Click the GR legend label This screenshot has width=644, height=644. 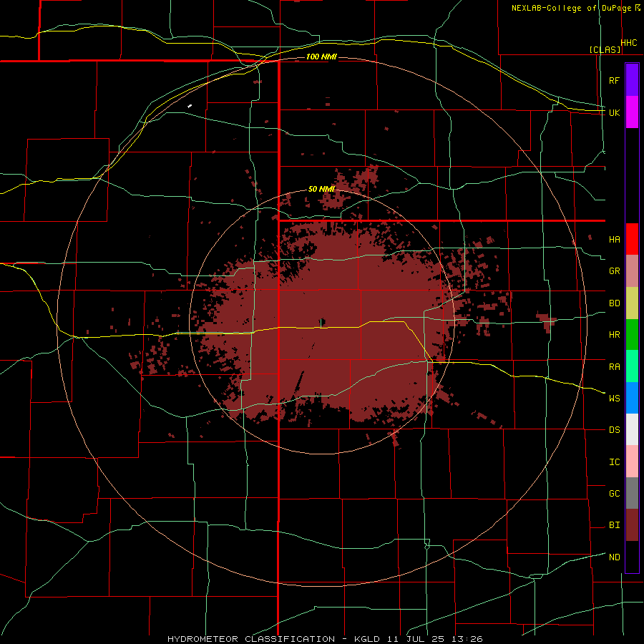click(x=614, y=271)
